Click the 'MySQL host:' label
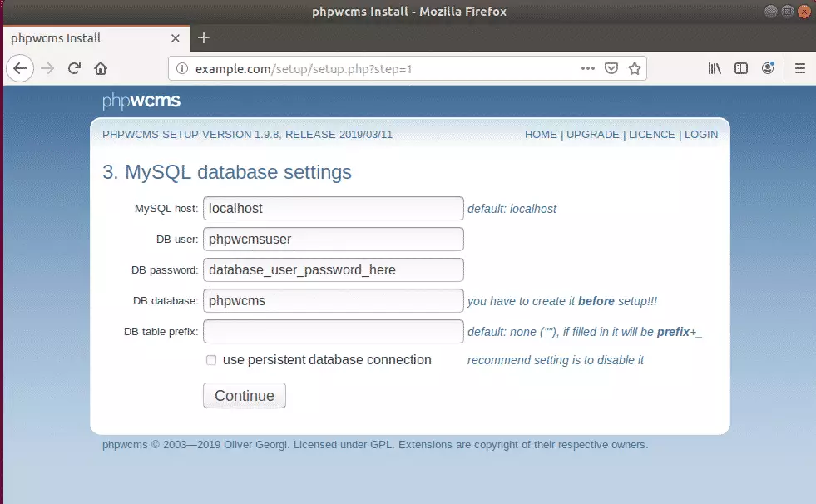The width and height of the screenshot is (816, 504). click(x=166, y=209)
